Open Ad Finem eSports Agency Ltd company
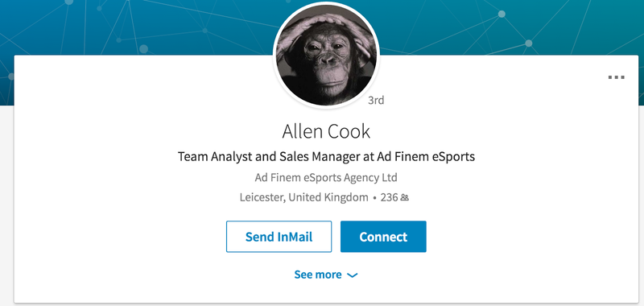This screenshot has height=306, width=644. (x=326, y=178)
